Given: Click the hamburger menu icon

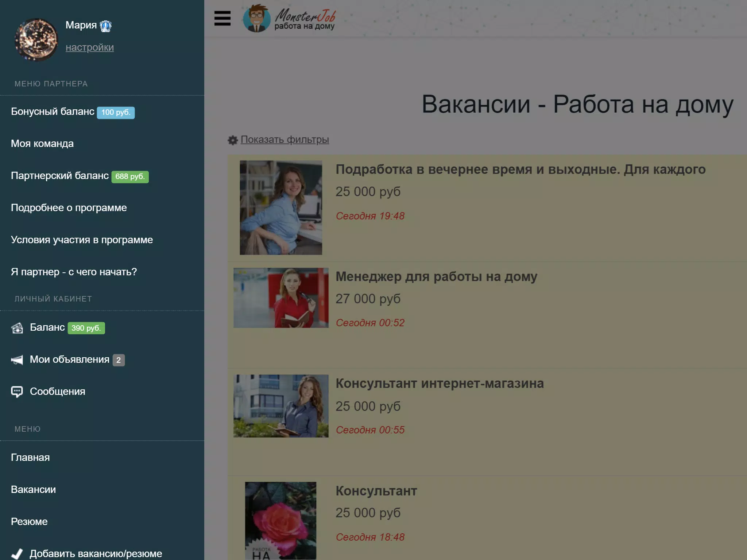Looking at the screenshot, I should click(222, 18).
